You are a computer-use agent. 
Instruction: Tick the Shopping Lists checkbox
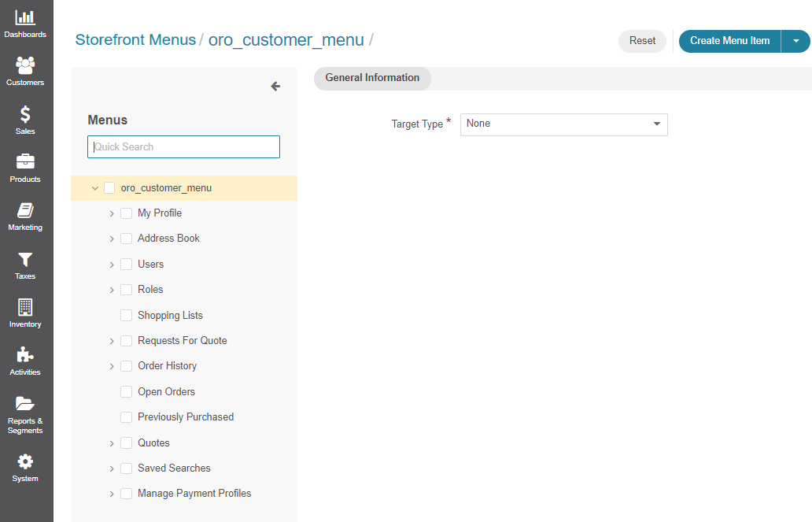pos(126,316)
